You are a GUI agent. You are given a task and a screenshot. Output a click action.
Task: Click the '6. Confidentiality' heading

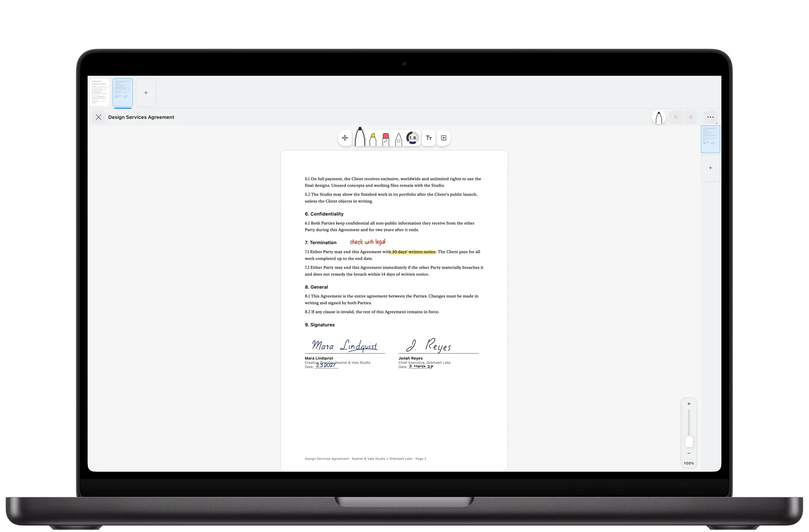tap(324, 214)
